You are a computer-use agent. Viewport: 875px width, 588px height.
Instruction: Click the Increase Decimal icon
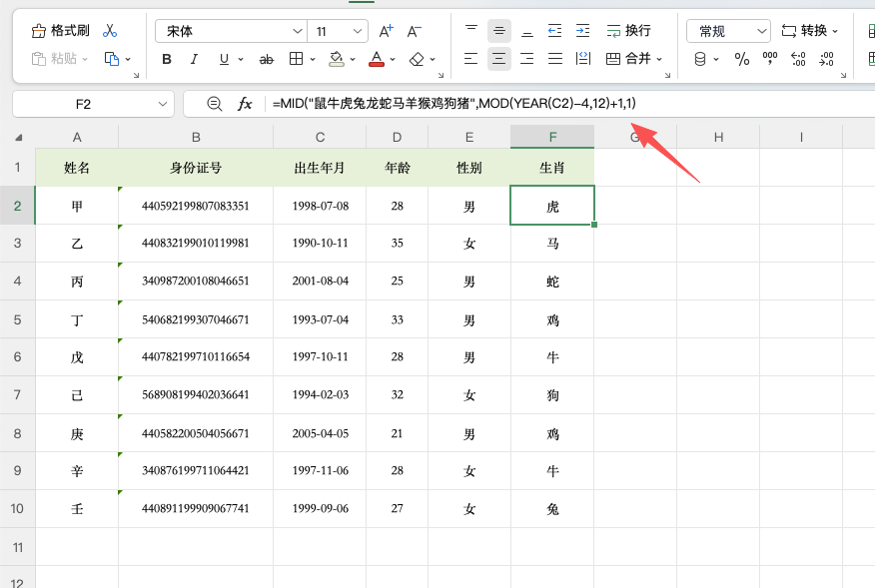click(x=798, y=59)
